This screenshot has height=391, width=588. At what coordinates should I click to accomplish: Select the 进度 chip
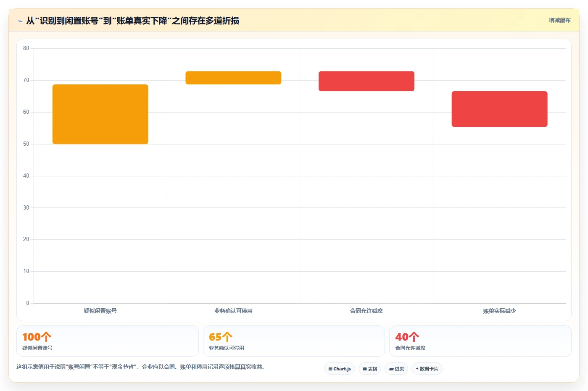point(396,369)
